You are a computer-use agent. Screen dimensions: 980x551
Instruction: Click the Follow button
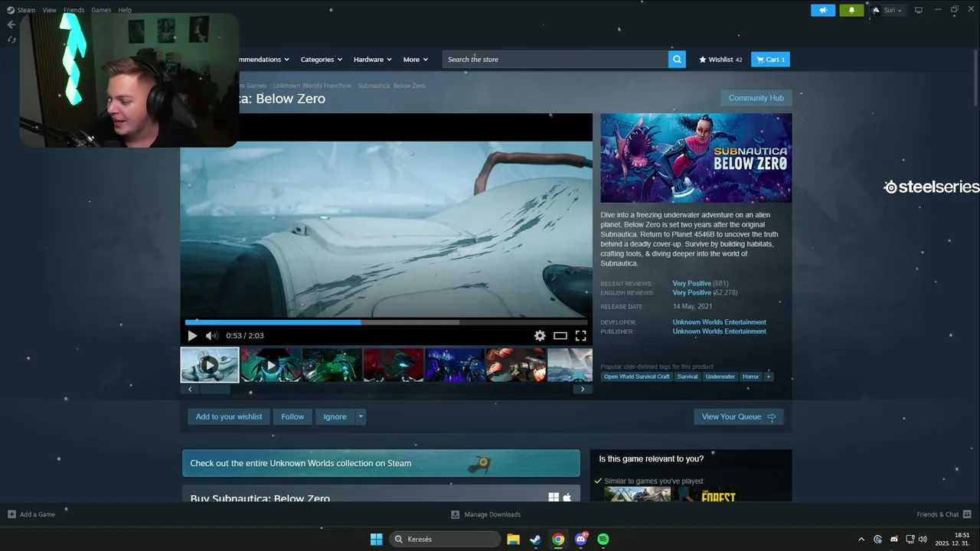pyautogui.click(x=292, y=416)
